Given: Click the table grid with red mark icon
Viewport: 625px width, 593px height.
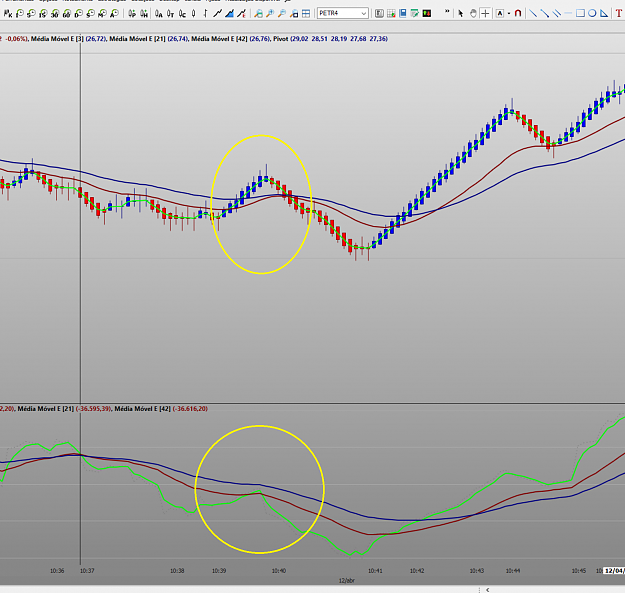Looking at the screenshot, I should pos(391,14).
